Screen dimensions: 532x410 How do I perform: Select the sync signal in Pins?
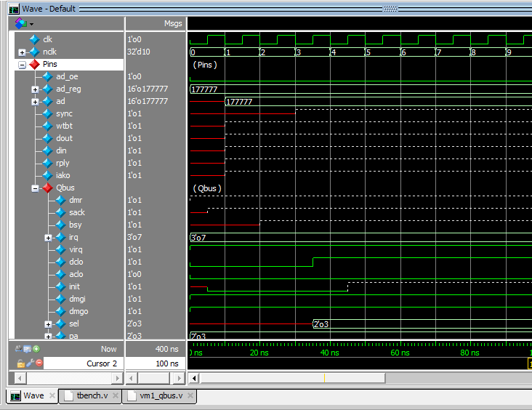[64, 114]
